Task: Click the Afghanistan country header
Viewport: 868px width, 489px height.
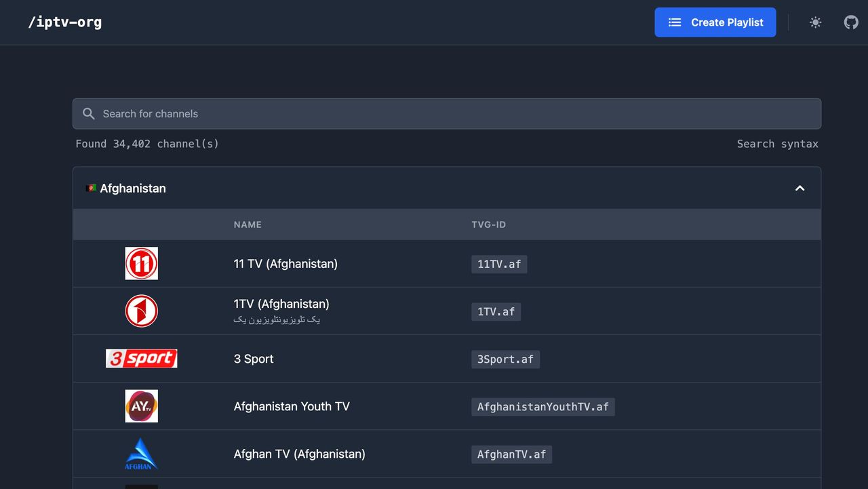Action: click(133, 189)
